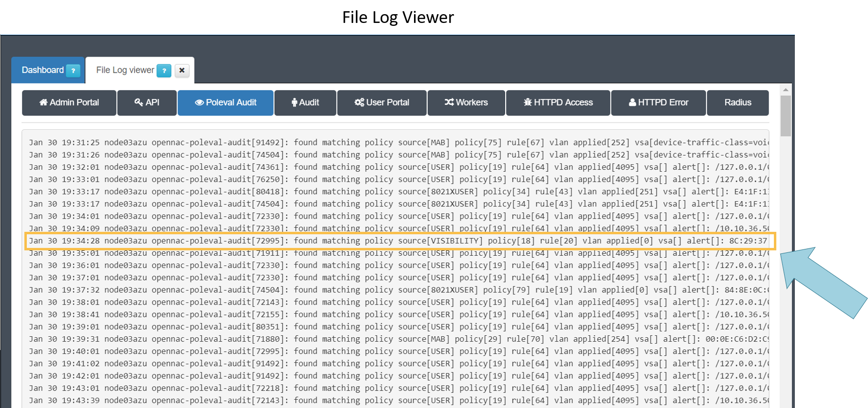Image resolution: width=868 pixels, height=408 pixels.
Task: Click the eye icon on Poleval Audit
Action: click(x=199, y=102)
